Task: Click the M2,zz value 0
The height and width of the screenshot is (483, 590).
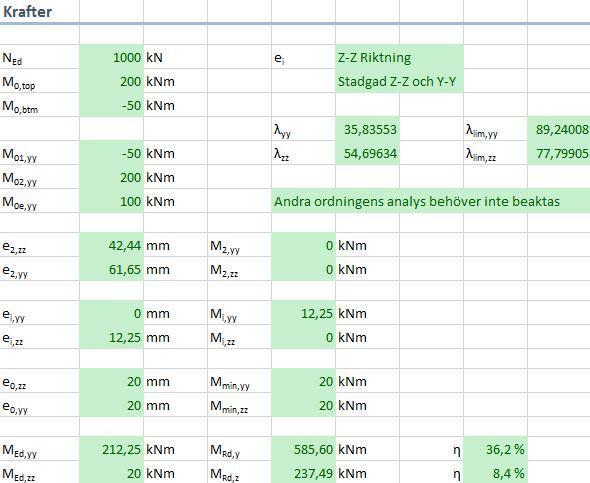Action: pyautogui.click(x=303, y=269)
